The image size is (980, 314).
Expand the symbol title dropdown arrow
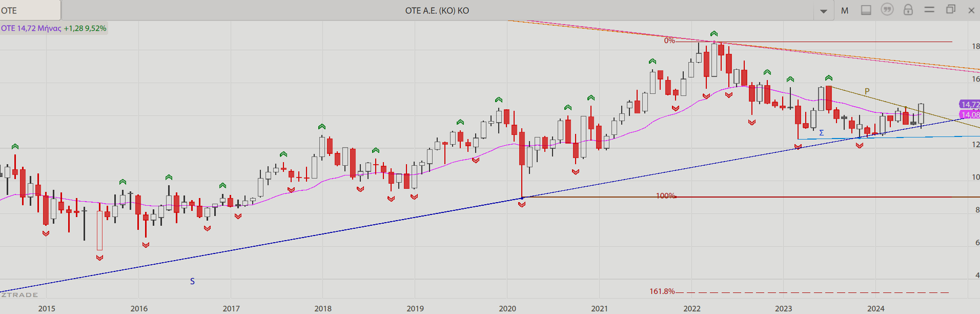click(824, 11)
